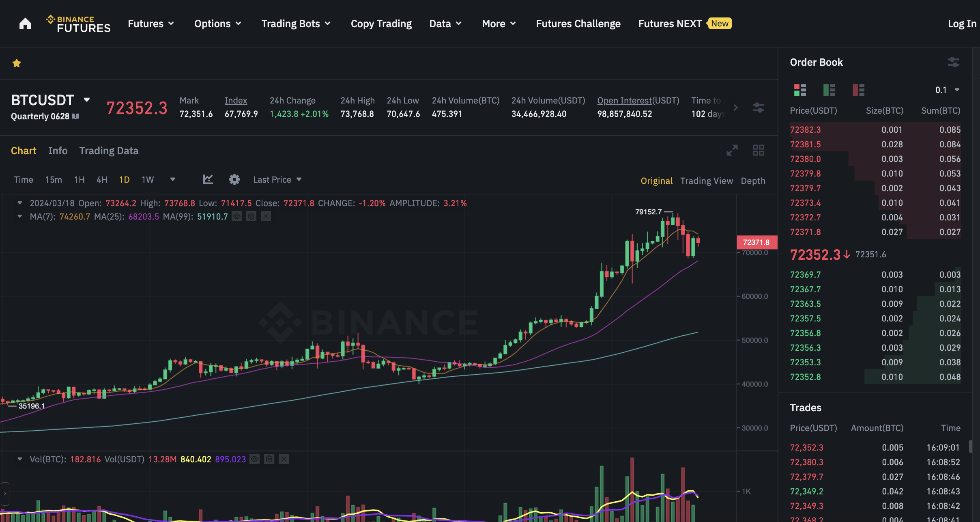Viewport: 980px width, 522px height.
Task: Show bids-only order book view
Action: 829,90
